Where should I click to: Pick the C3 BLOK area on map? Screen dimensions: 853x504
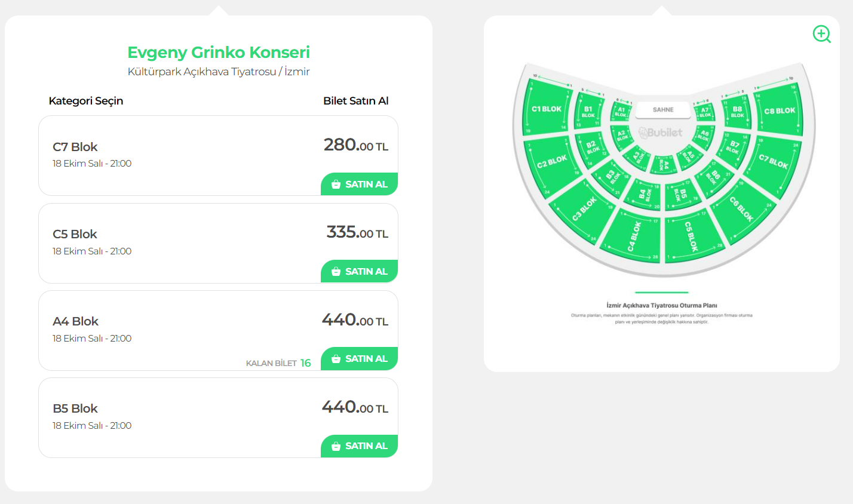click(x=584, y=209)
